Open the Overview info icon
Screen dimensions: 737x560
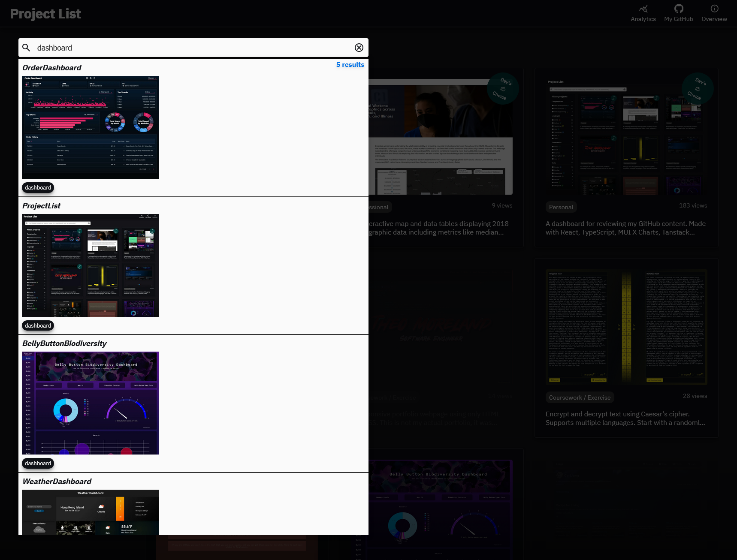714,9
